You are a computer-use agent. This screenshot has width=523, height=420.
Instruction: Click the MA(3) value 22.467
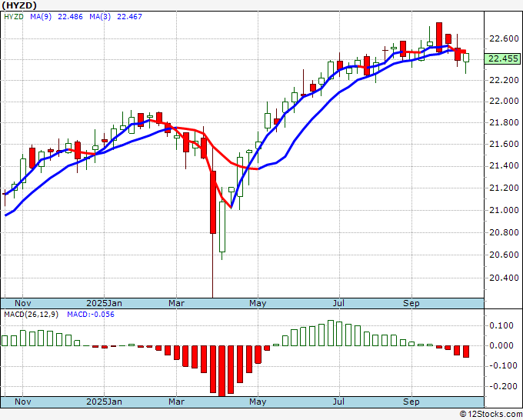(129, 17)
